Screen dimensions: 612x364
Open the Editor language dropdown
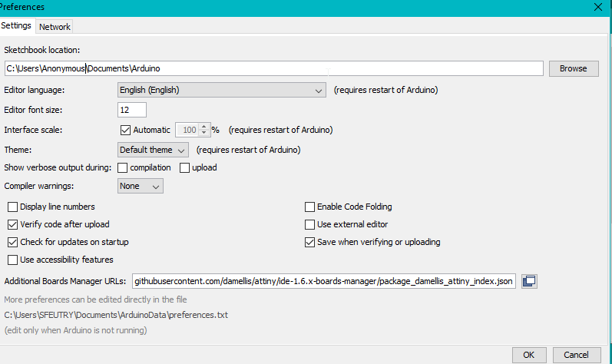[222, 90]
